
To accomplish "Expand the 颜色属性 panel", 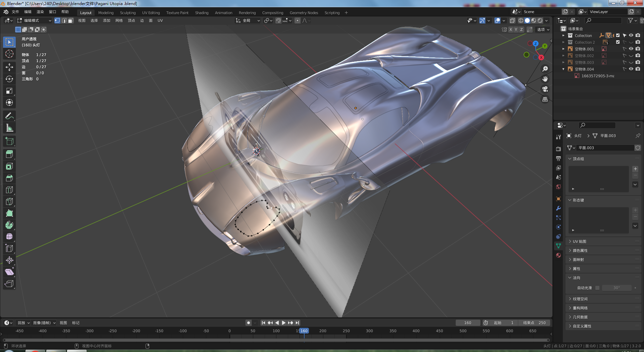I will pos(603,251).
